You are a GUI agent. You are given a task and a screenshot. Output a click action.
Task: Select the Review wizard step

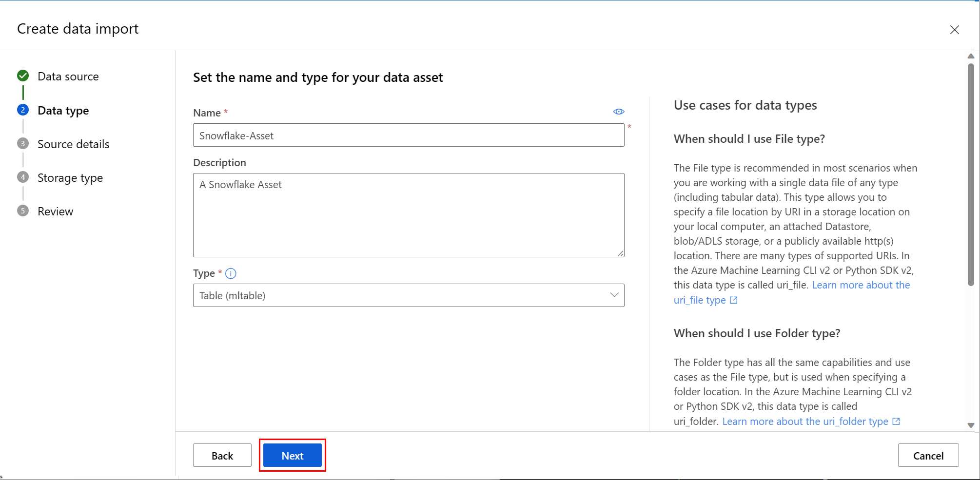click(55, 211)
